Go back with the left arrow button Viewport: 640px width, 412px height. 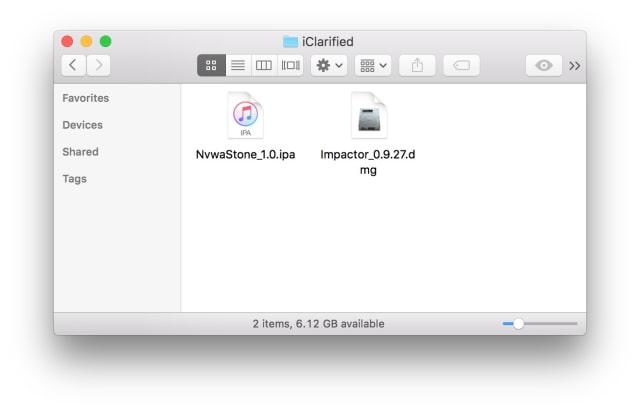tap(74, 65)
